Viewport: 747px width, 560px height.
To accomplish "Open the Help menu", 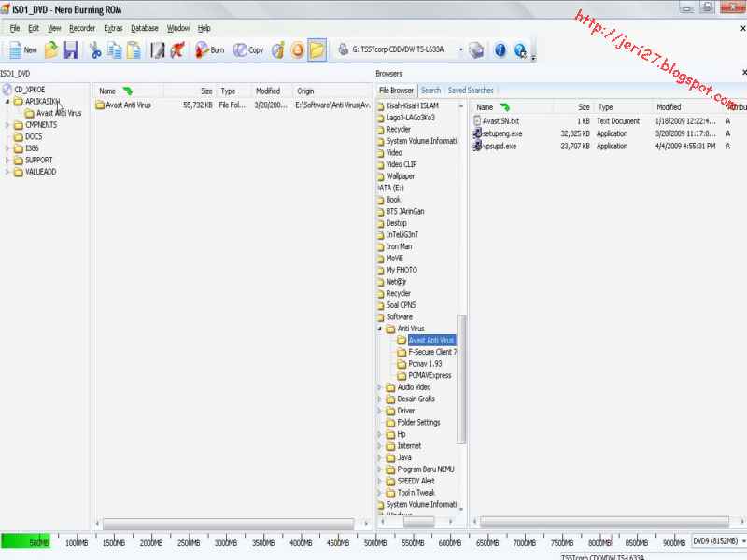I will [204, 28].
